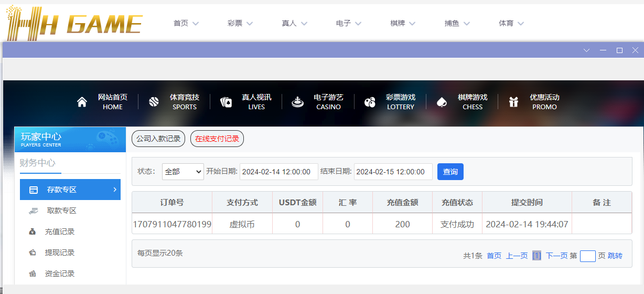Image resolution: width=644 pixels, height=294 pixels.
Task: Minimize the inner popup window
Action: click(603, 50)
